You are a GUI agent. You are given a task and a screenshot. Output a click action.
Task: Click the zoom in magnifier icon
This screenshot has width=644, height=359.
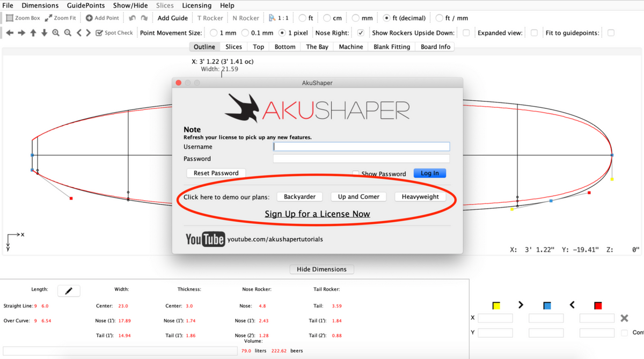pos(56,33)
